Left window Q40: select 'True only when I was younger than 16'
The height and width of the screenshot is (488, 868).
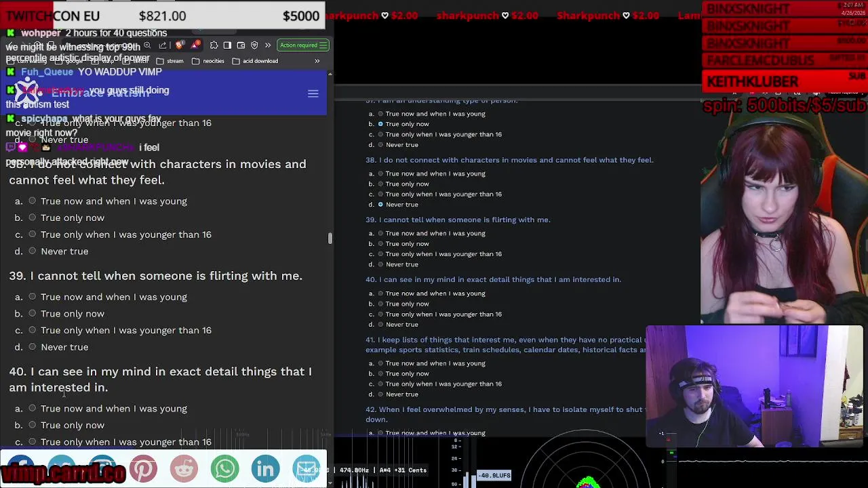pos(32,442)
